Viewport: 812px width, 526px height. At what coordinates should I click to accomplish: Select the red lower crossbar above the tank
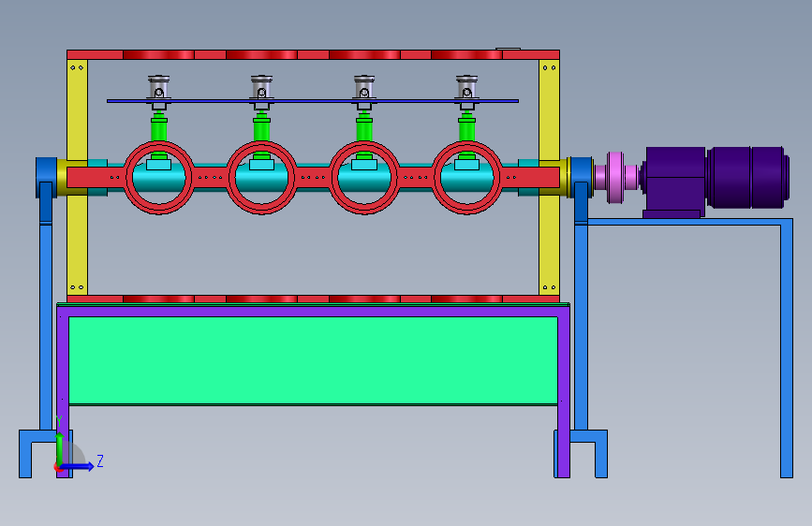(x=314, y=300)
